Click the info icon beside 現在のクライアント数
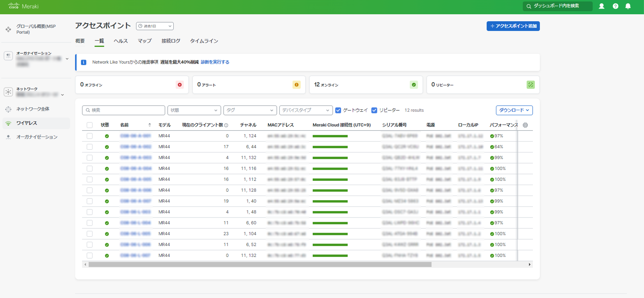 click(x=226, y=125)
